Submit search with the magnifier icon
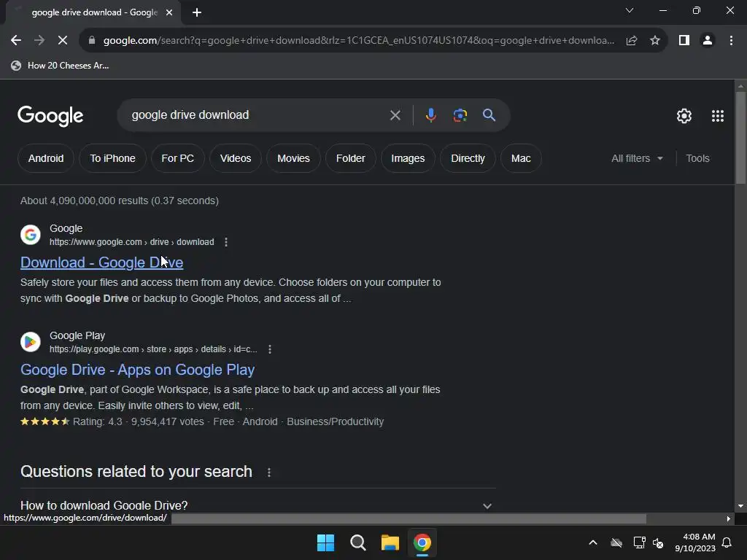 click(489, 114)
